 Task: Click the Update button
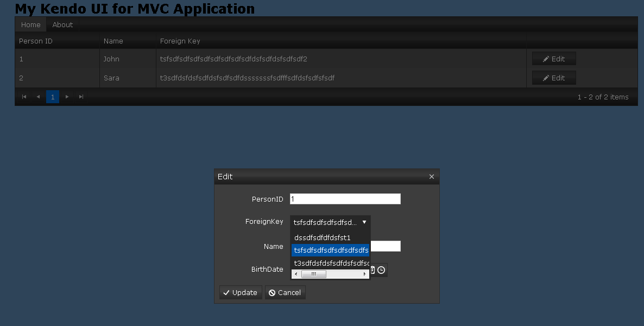[241, 292]
